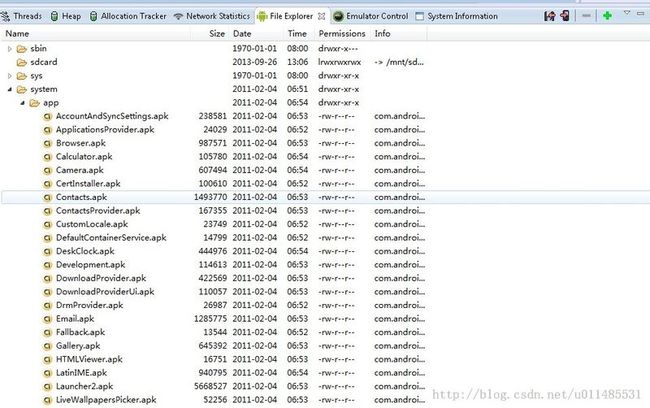Select DownloadProvider.apk file
Screen dimensions: 650x408
pyautogui.click(x=101, y=278)
